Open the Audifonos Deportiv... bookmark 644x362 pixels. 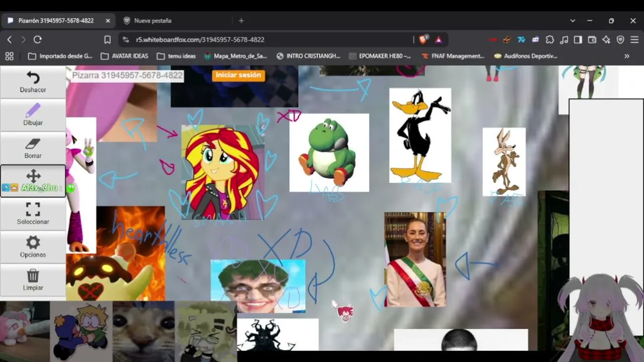tap(526, 56)
